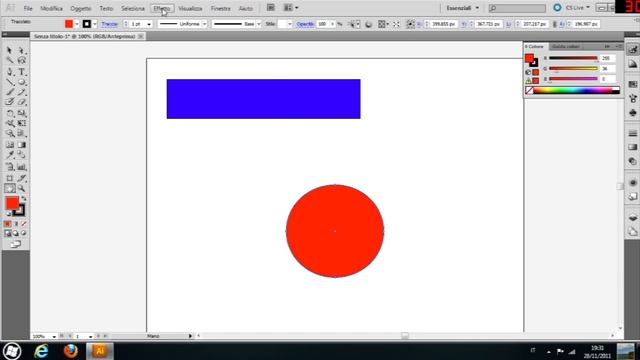This screenshot has height=360, width=640.
Task: Open the Effetto menu
Action: [x=162, y=8]
